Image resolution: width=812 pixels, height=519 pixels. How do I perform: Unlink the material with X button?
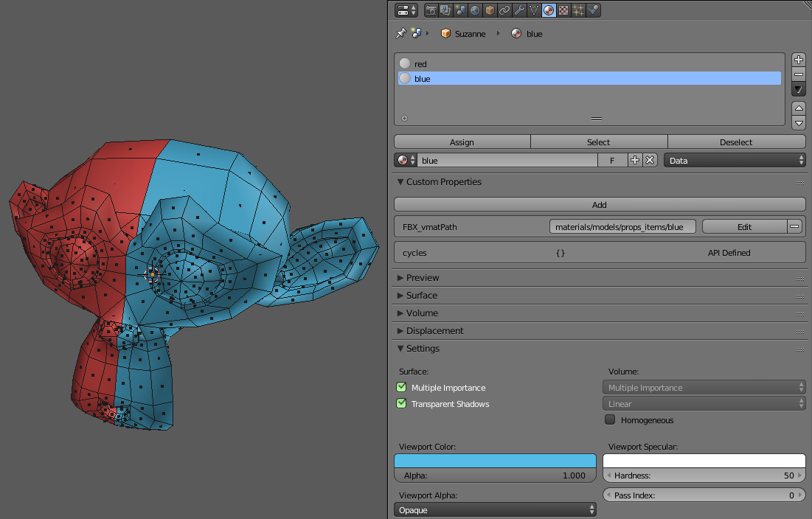[x=650, y=161]
